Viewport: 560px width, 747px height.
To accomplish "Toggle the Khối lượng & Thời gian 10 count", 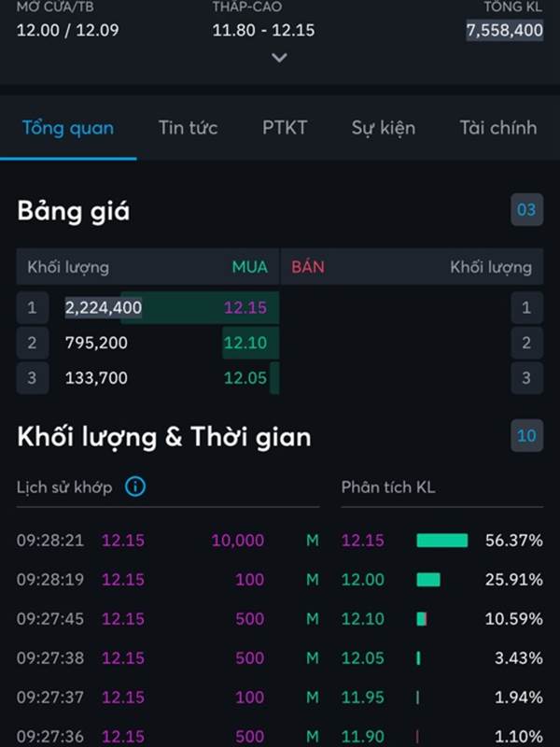I will (x=526, y=435).
